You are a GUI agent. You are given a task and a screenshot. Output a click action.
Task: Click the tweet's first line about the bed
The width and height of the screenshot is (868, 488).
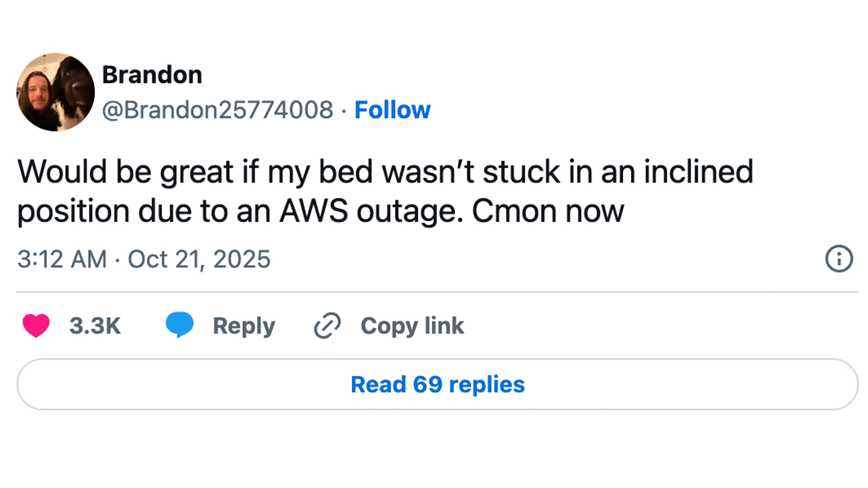tap(385, 172)
